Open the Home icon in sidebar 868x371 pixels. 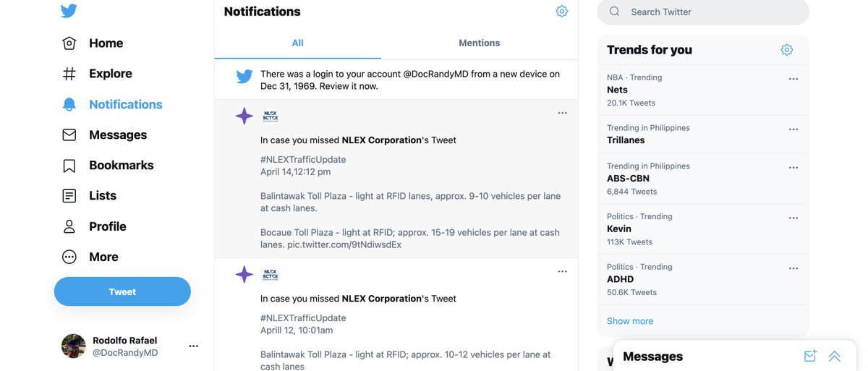pos(69,43)
